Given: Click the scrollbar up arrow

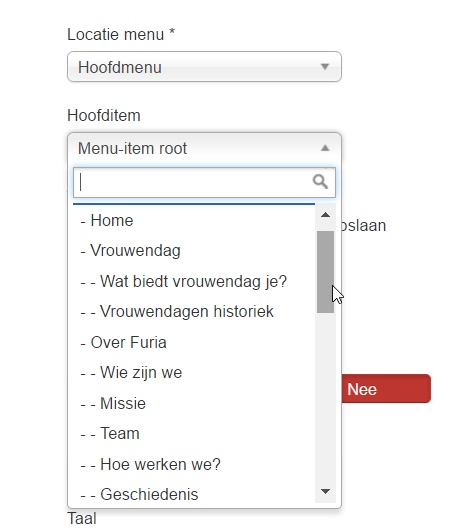Looking at the screenshot, I should click(325, 215).
